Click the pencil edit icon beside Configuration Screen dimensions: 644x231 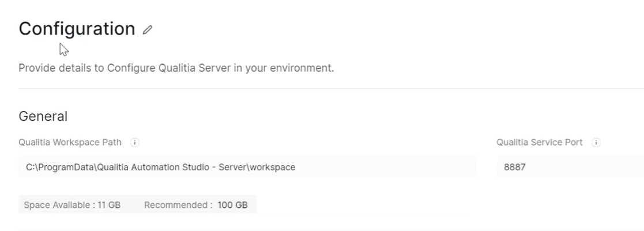tap(148, 29)
